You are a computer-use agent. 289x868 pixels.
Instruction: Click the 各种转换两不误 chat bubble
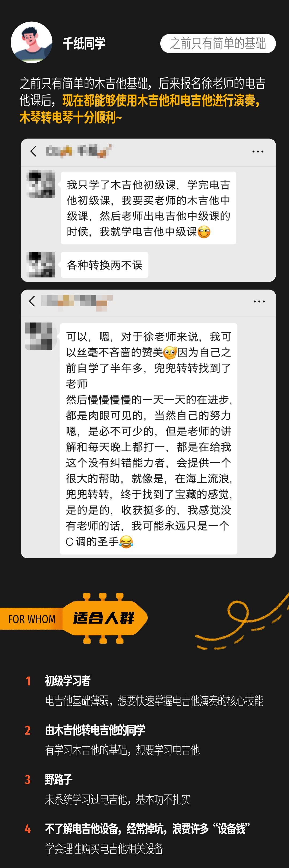point(105,265)
